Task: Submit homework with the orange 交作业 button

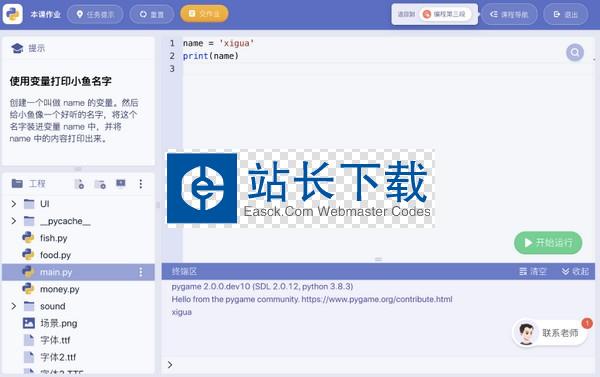Action: (204, 14)
